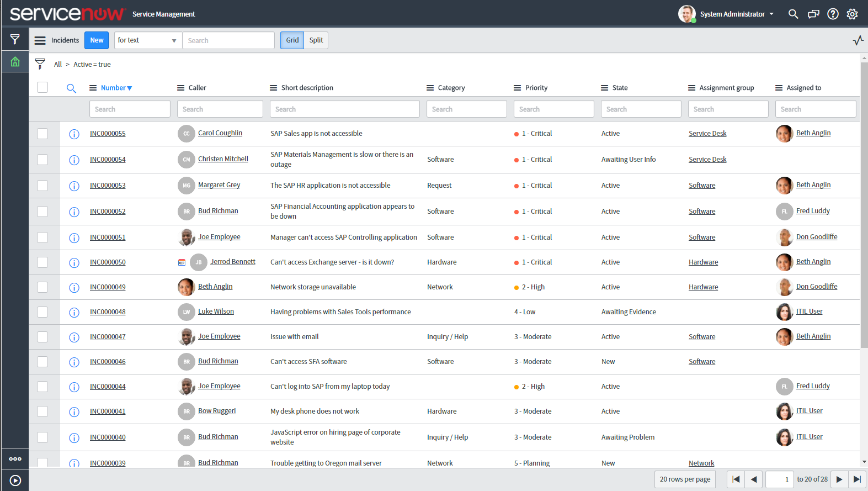Click the '4 - Low' priority cell

pyautogui.click(x=525, y=312)
